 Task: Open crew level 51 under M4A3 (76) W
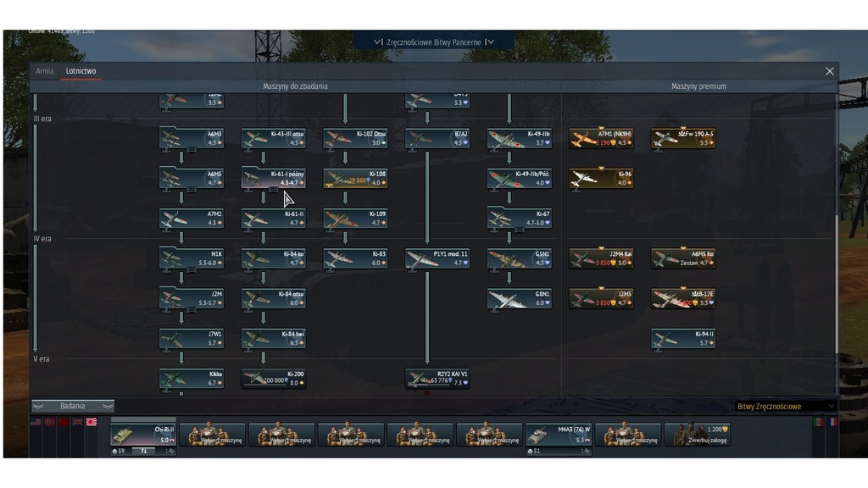coord(534,451)
